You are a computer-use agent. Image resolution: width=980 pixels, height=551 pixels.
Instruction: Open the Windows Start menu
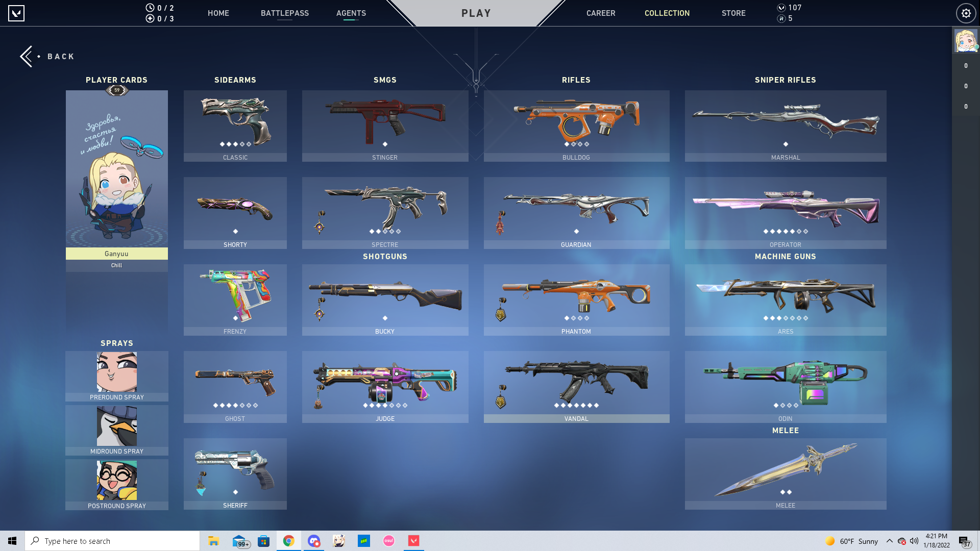[12, 541]
